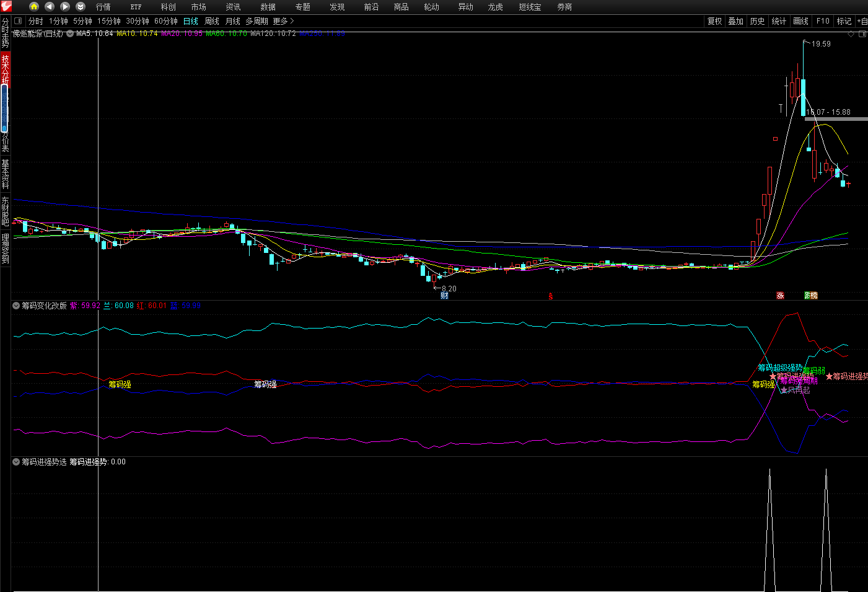Click the 叠加 overlay button

pyautogui.click(x=735, y=21)
